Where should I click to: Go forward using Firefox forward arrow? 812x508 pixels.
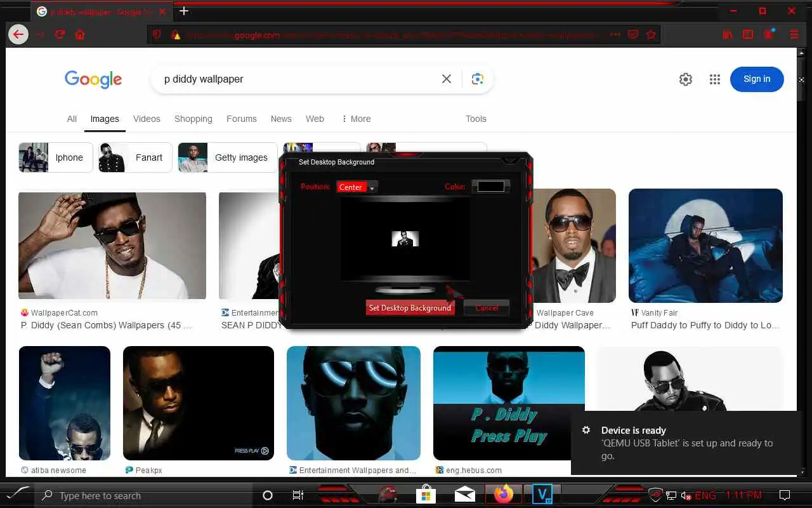(x=40, y=34)
